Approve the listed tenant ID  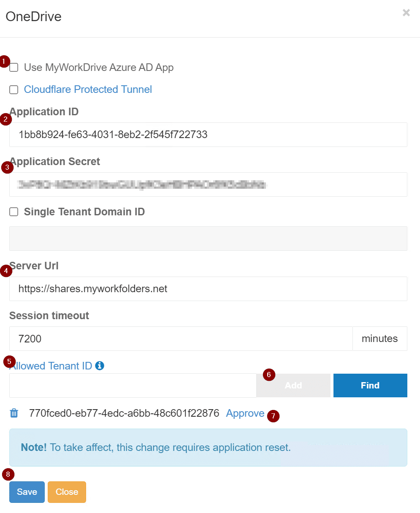[245, 413]
